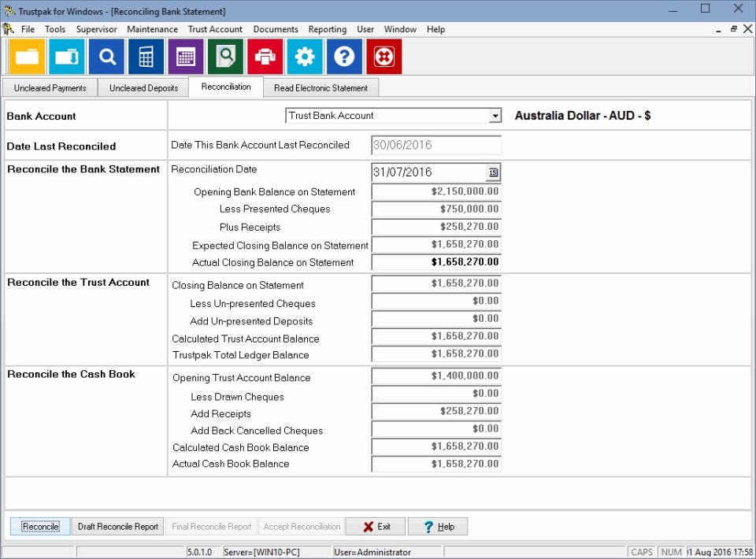
Task: Click the User=Administrator status bar entry
Action: tap(372, 552)
